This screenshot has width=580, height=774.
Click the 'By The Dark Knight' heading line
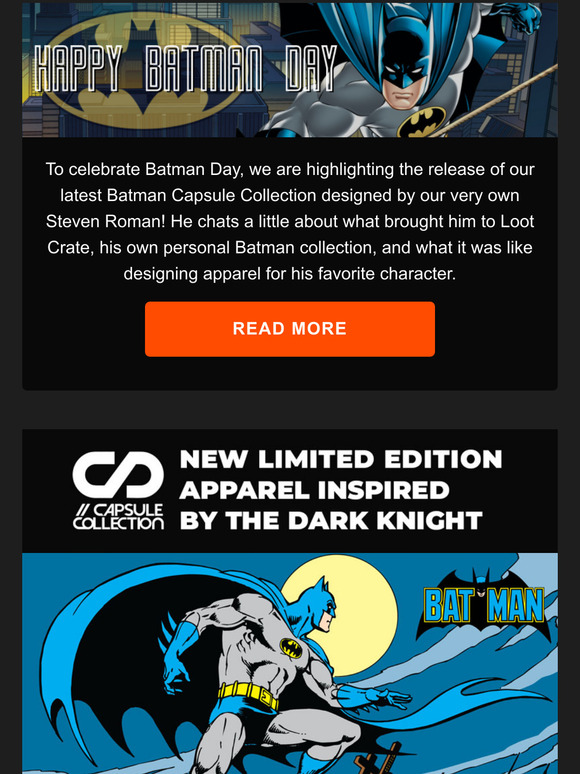331,520
